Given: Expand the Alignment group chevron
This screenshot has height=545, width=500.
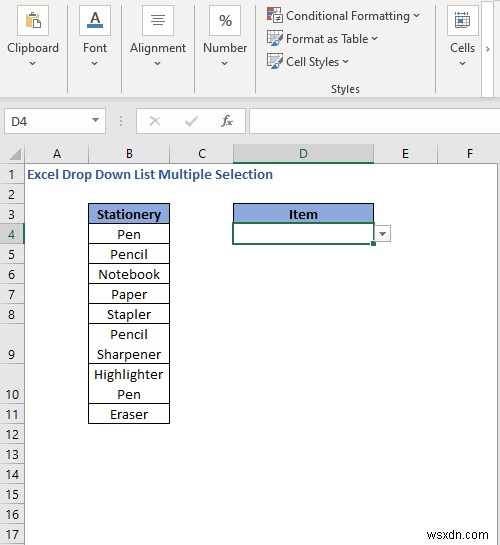Looking at the screenshot, I should (x=157, y=63).
